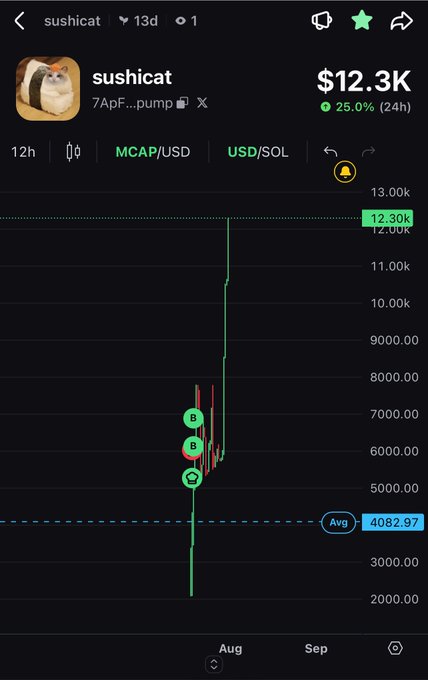Set a price alert with the bell icon

345,172
